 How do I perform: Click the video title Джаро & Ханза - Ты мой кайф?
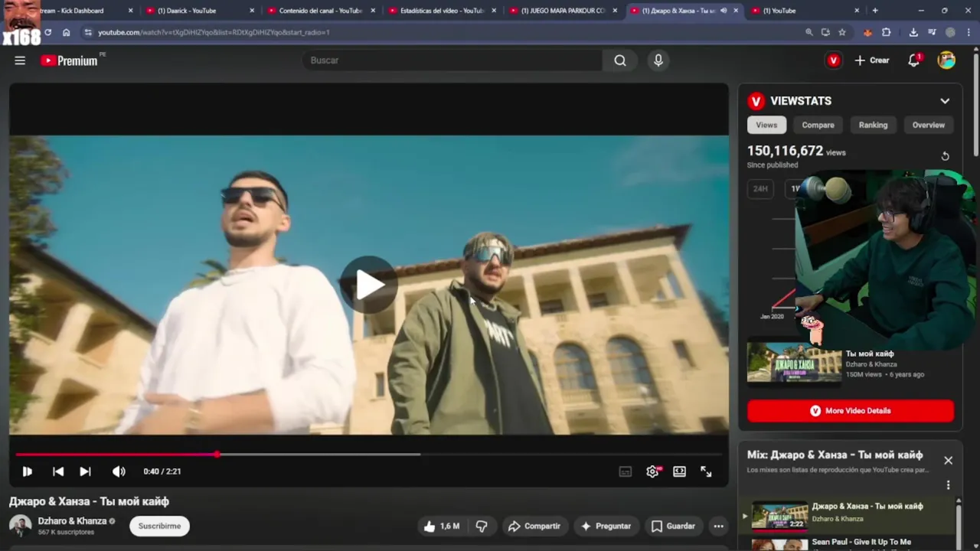[89, 501]
